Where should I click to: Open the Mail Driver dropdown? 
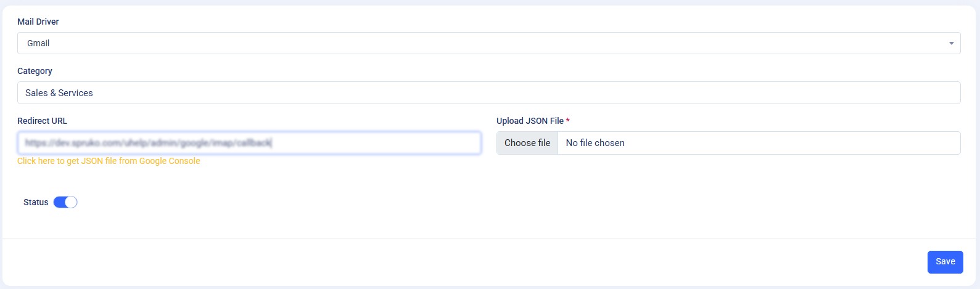[x=488, y=43]
